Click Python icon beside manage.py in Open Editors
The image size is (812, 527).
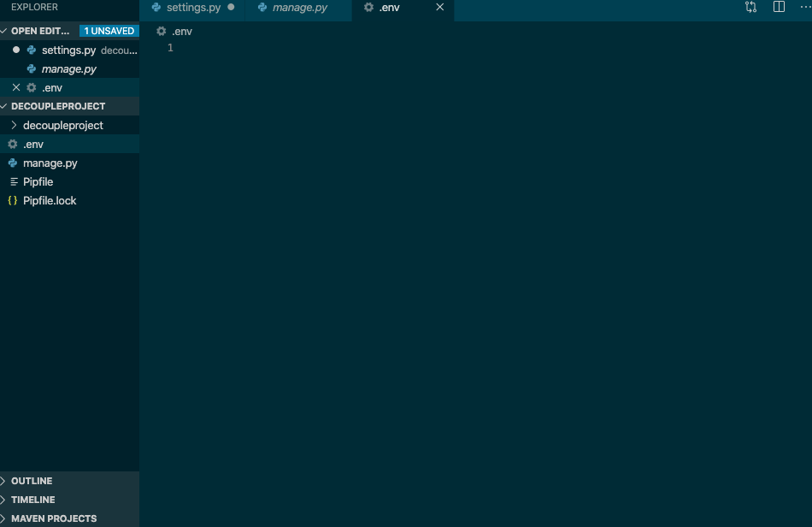pyautogui.click(x=31, y=68)
